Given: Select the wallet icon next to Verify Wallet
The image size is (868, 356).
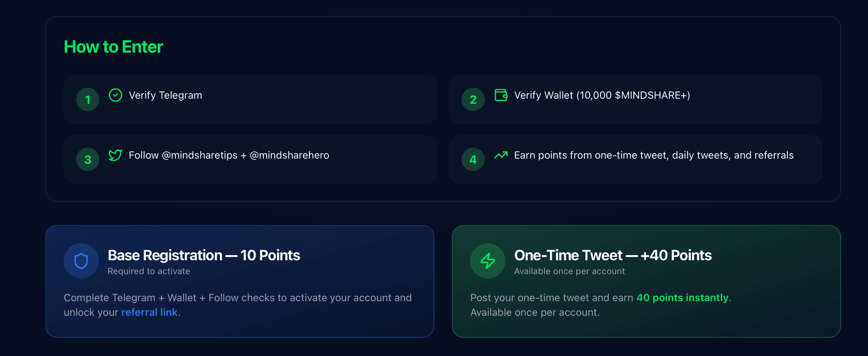Looking at the screenshot, I should click(x=501, y=95).
